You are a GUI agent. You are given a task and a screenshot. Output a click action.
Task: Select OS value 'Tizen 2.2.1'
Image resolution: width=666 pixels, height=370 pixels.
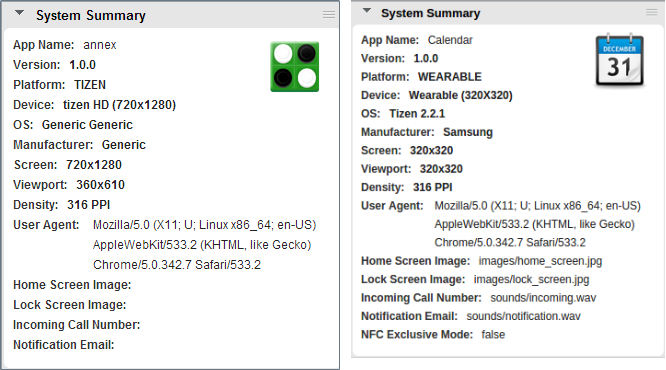click(x=417, y=114)
